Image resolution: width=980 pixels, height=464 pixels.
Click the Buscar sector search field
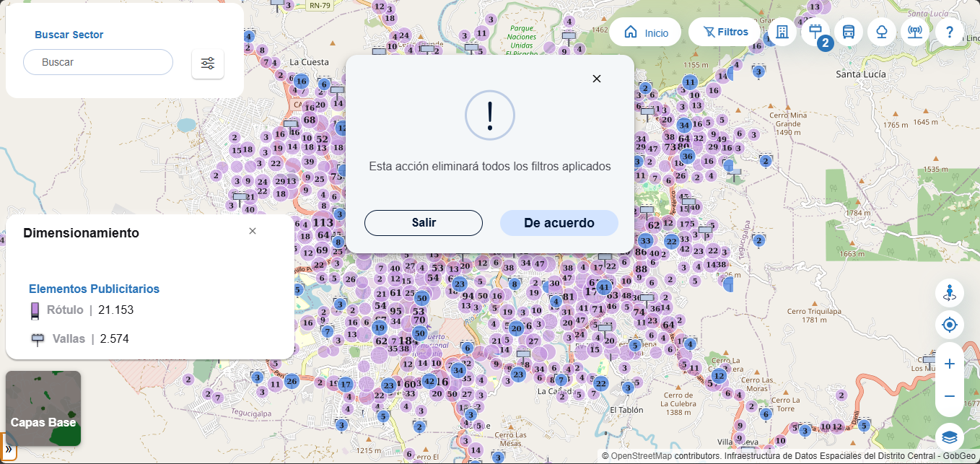99,62
